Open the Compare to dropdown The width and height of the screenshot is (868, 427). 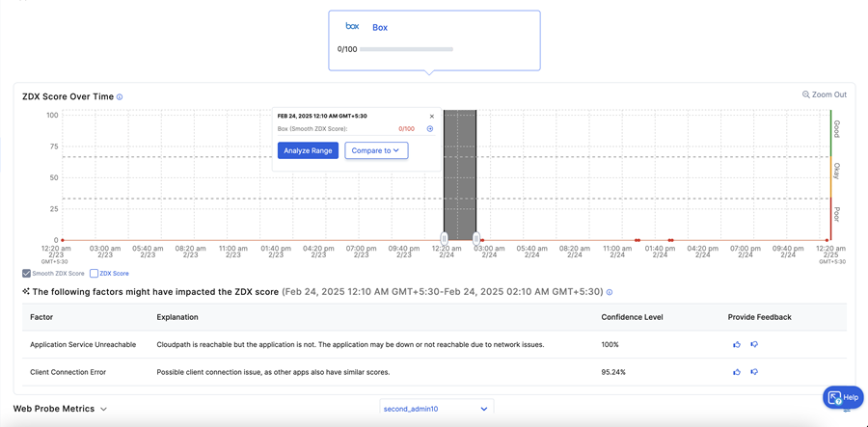376,150
